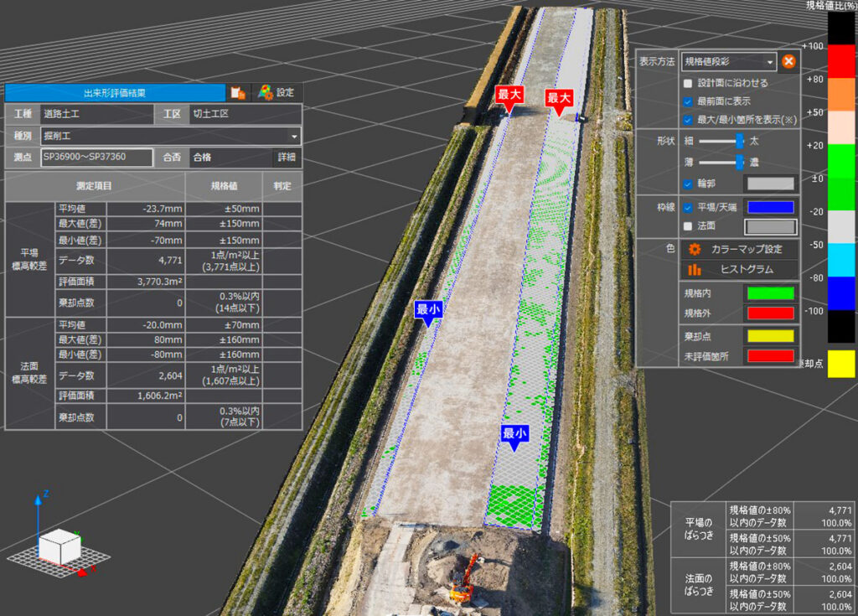Enable the 設計面に沿わせる checkbox
858x616 pixels.
pos(687,83)
